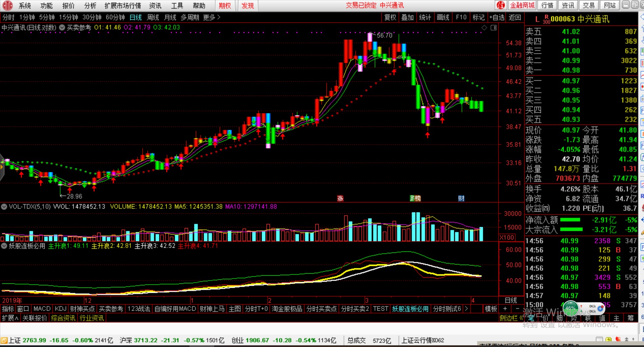Switch to the KDJ indicator tab

click(x=61, y=309)
